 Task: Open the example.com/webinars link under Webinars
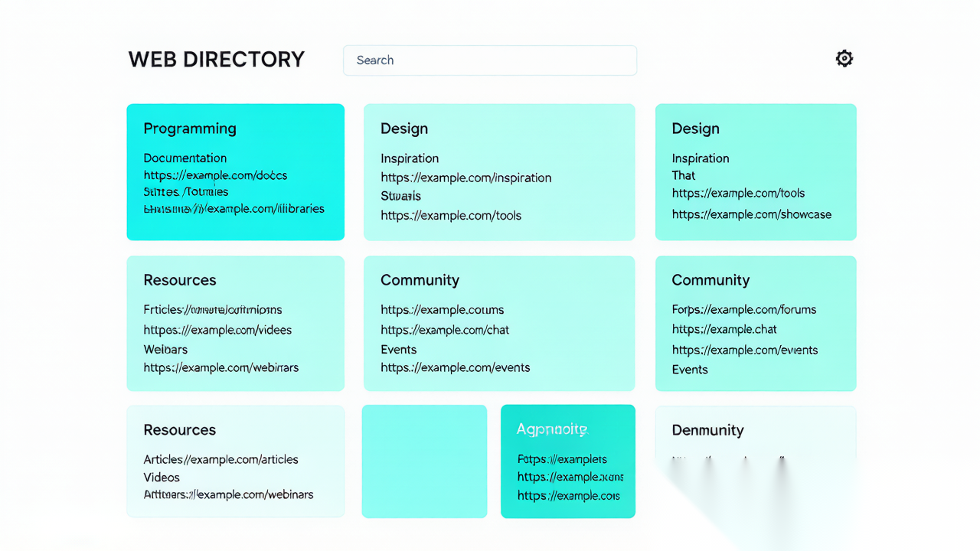point(220,367)
